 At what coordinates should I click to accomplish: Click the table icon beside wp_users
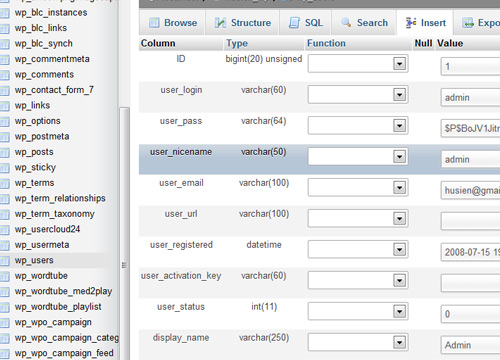[x=4, y=261]
